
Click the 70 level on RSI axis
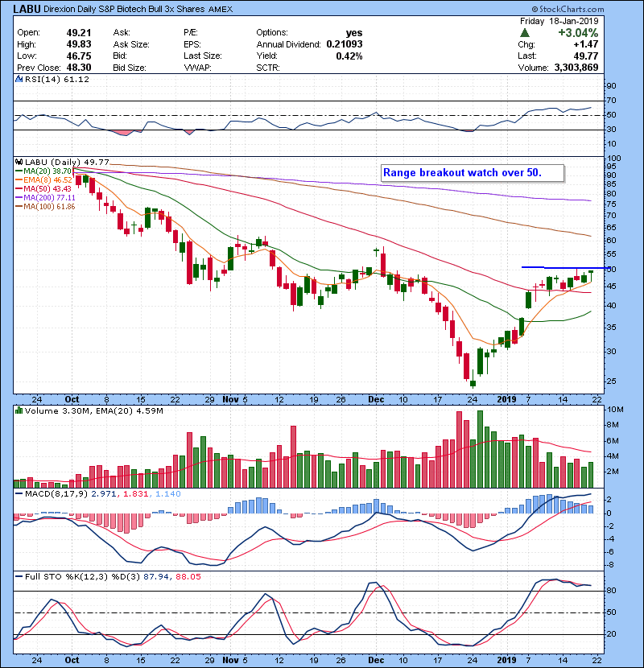click(x=612, y=101)
